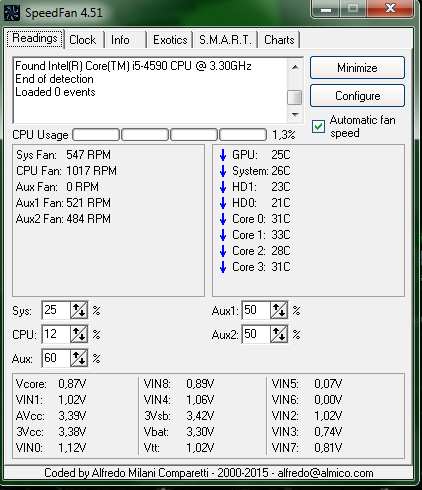Click the Aux1 speed percentage field
Image resolution: width=422 pixels, height=490 pixels.
(x=256, y=310)
